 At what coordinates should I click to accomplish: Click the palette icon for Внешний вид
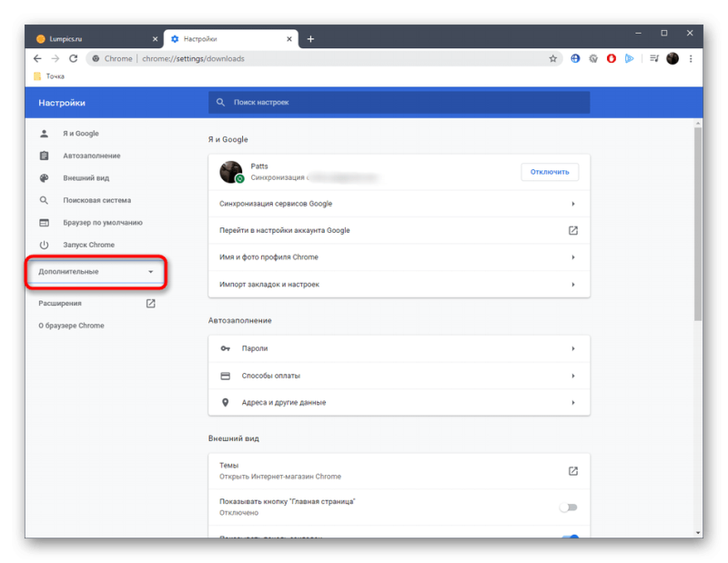(x=44, y=177)
